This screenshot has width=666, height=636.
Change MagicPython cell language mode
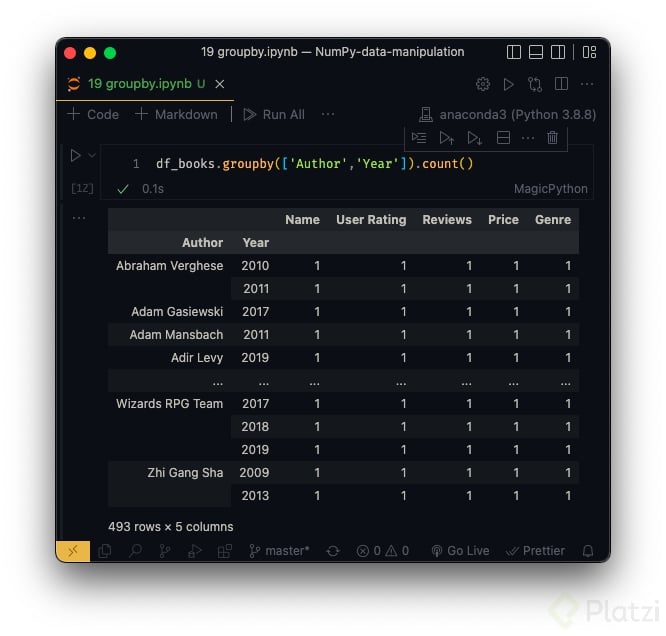click(550, 189)
